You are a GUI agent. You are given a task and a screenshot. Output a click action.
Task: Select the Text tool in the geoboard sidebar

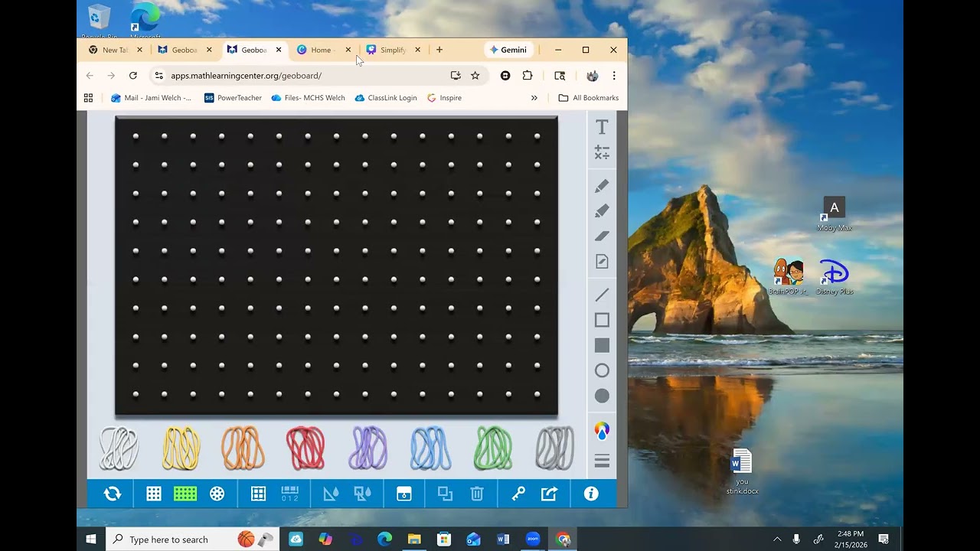click(602, 127)
